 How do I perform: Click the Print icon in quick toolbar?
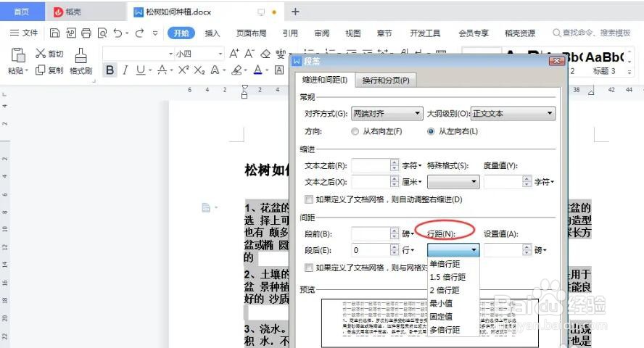point(86,33)
